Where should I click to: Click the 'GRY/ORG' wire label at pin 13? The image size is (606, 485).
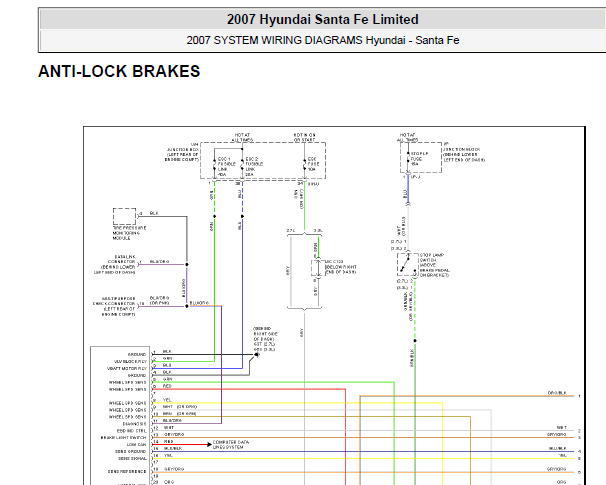[174, 434]
